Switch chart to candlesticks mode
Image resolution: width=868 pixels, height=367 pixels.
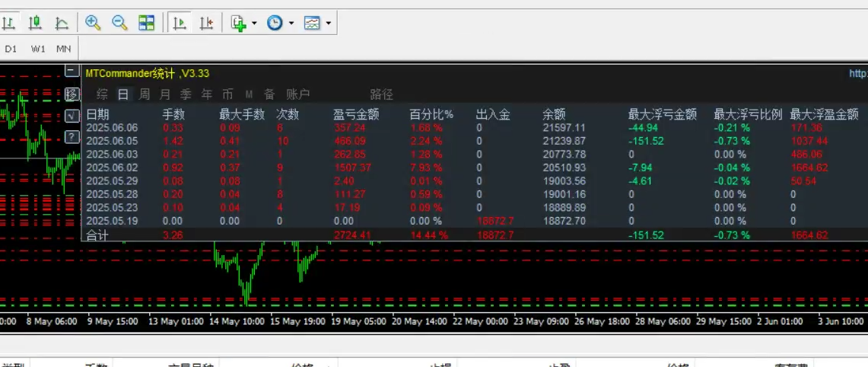coord(36,23)
